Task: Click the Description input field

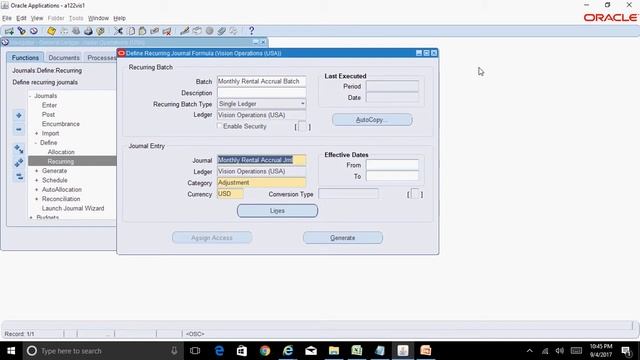Action: (261, 93)
